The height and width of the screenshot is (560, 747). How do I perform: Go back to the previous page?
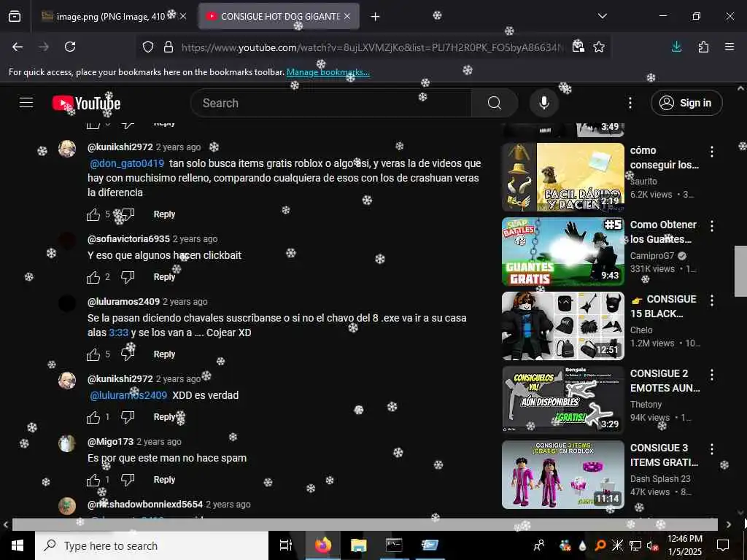(18, 47)
